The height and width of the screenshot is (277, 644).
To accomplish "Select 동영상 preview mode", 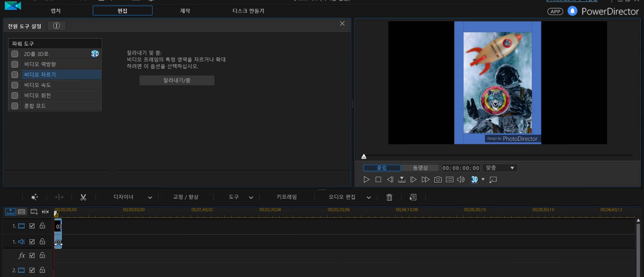I will point(420,168).
